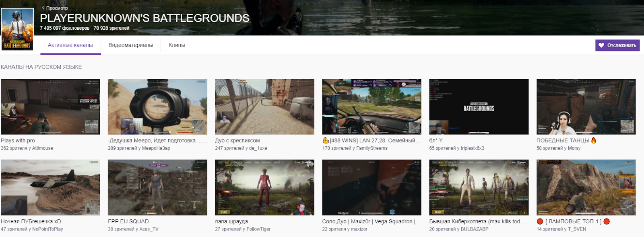
Task: Click the ЛАМПОВЫЕ ТОП-1 title
Action: (x=573, y=221)
